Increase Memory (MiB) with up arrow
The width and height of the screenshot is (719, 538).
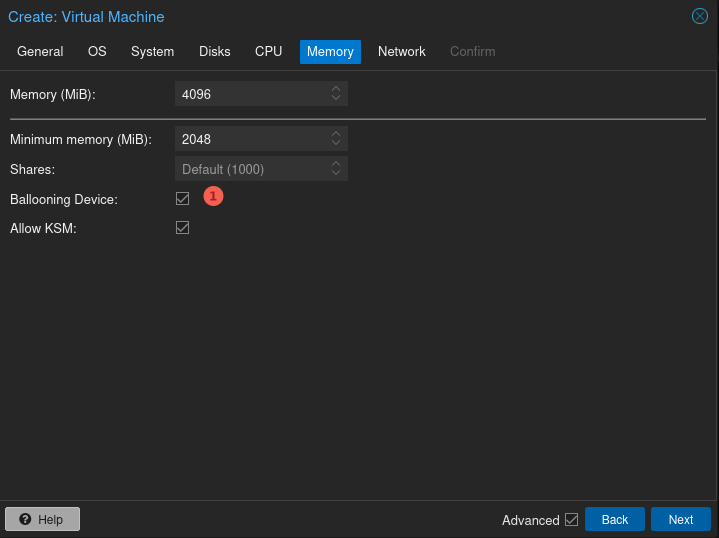(336, 89)
